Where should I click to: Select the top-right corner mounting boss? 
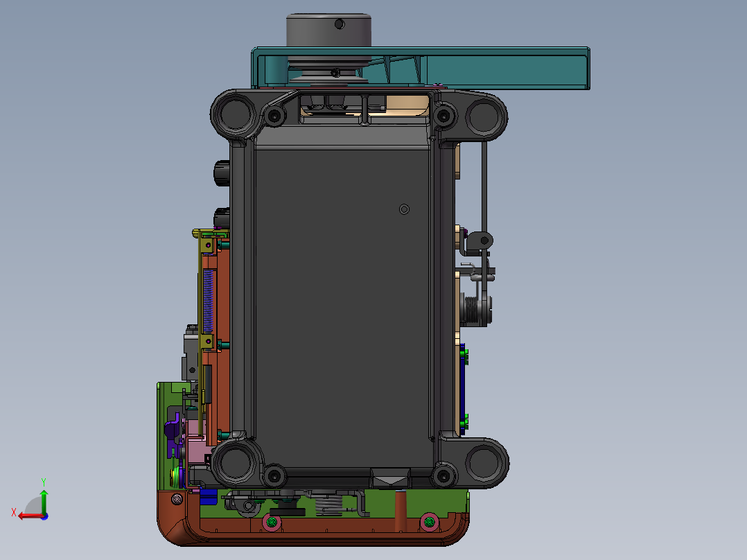(x=484, y=116)
